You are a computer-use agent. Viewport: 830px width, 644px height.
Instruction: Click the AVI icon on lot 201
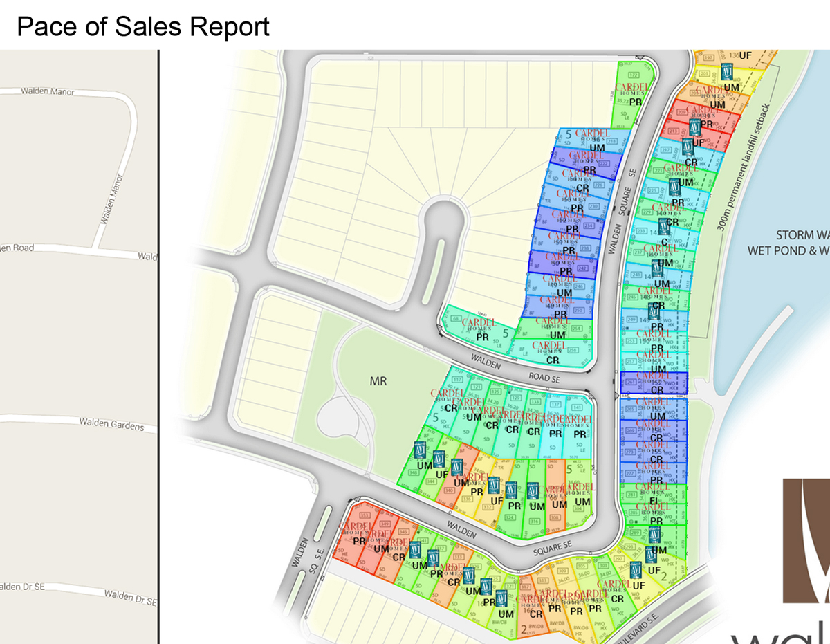point(728,73)
